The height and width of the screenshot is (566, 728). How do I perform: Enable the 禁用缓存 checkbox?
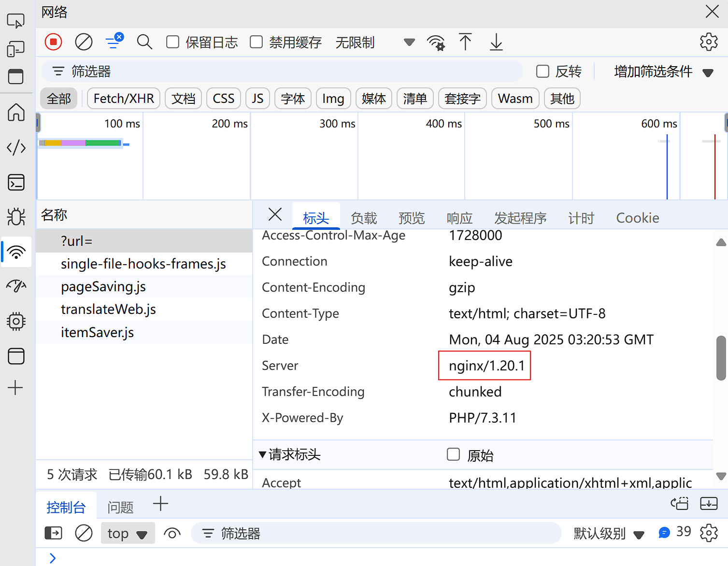[256, 42]
